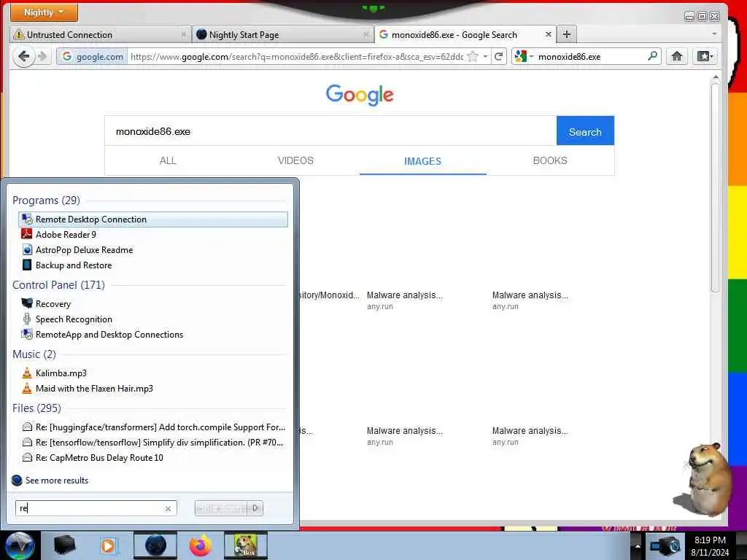Switch to the Nightly browser taskbar button
The image size is (747, 560).
click(155, 545)
